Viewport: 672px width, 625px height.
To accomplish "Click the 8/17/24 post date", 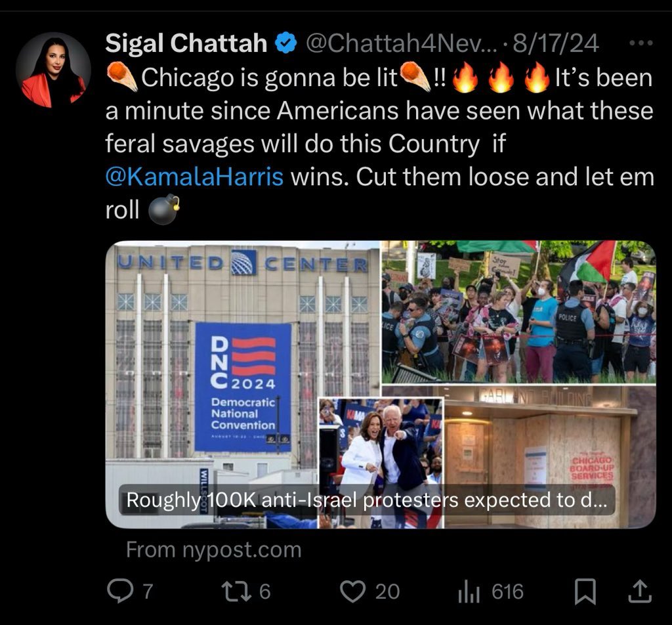I will pyautogui.click(x=555, y=43).
